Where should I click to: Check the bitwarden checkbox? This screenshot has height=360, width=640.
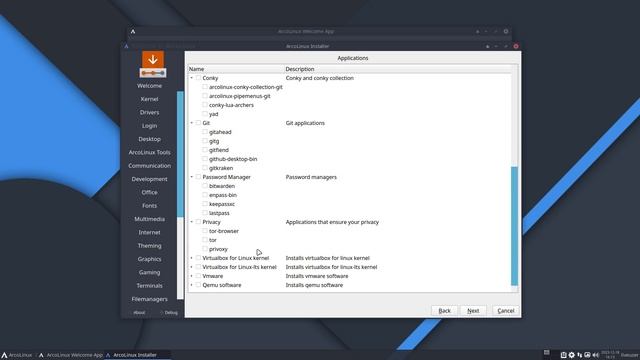(205, 186)
